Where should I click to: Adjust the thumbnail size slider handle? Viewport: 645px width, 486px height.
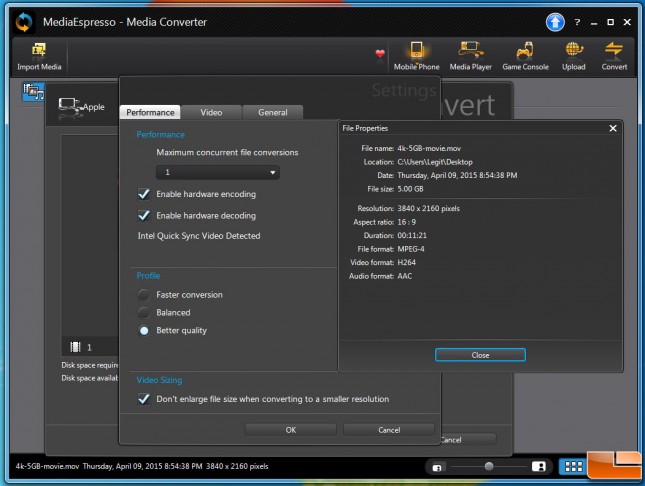click(489, 466)
